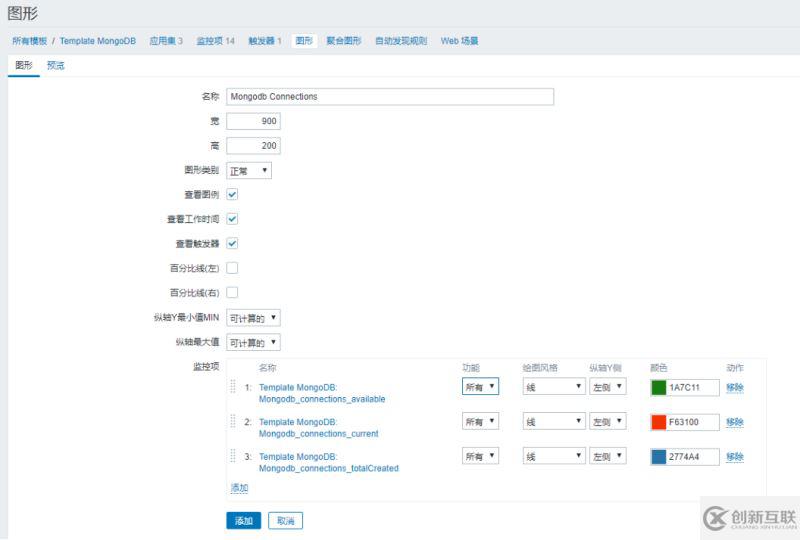
Task: Open 纵轴Y侧 dropdown for connections_current row
Action: [x=608, y=422]
